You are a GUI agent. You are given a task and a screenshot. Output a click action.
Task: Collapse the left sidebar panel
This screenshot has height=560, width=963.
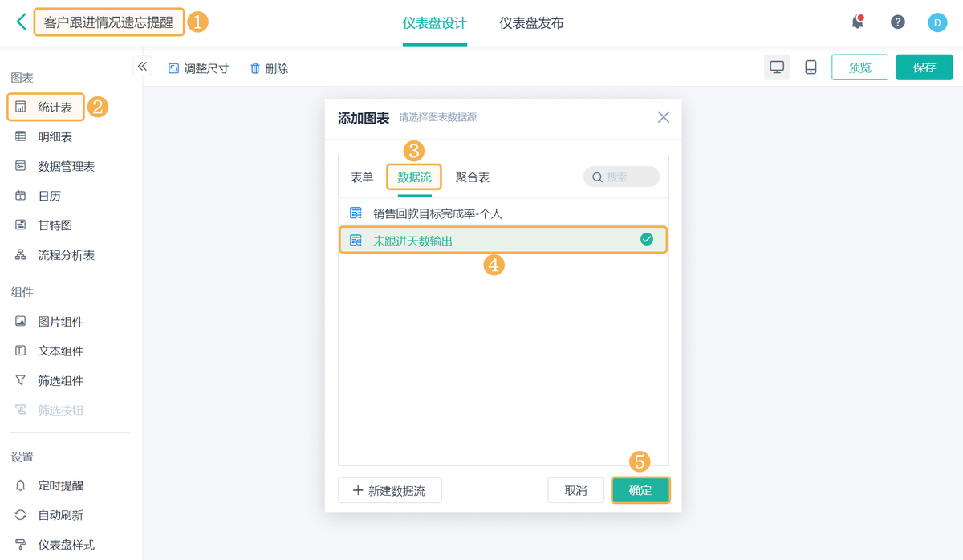click(x=143, y=67)
